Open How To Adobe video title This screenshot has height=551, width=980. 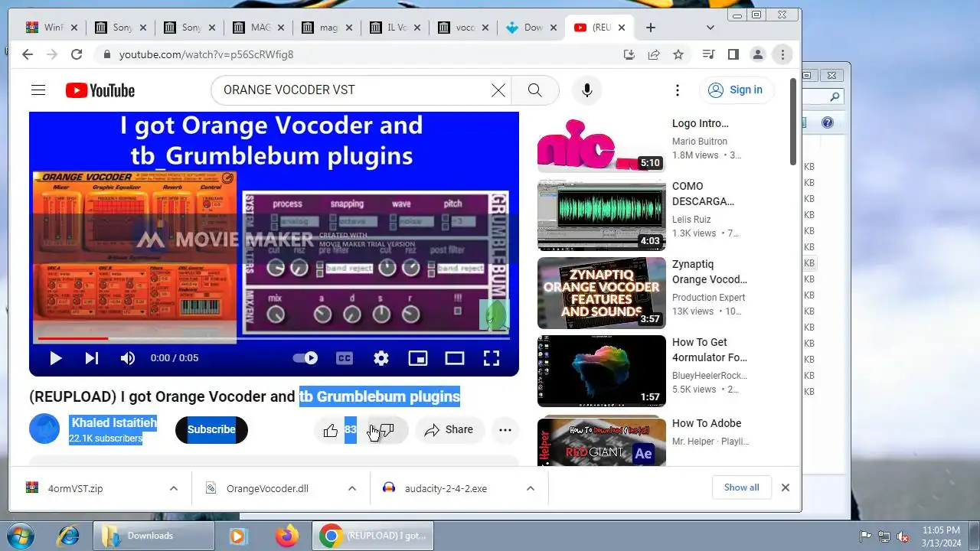707,423
